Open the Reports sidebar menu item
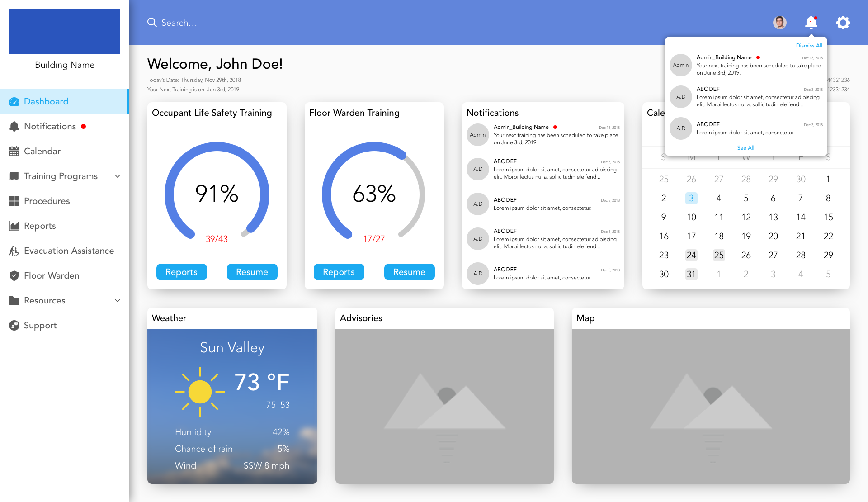The height and width of the screenshot is (502, 868). 40,226
